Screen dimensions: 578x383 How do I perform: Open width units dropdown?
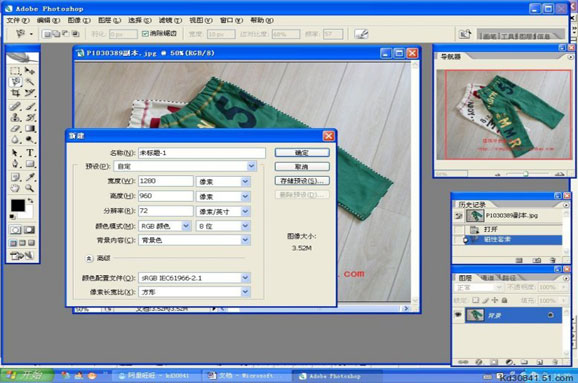point(246,181)
